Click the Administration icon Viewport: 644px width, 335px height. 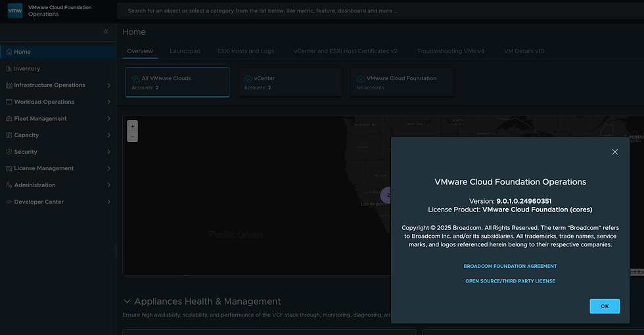coord(9,185)
